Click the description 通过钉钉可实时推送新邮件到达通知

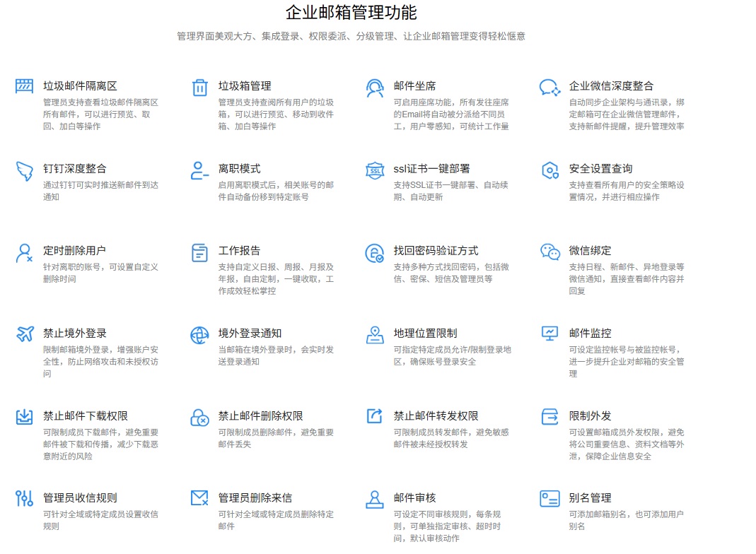100,191
